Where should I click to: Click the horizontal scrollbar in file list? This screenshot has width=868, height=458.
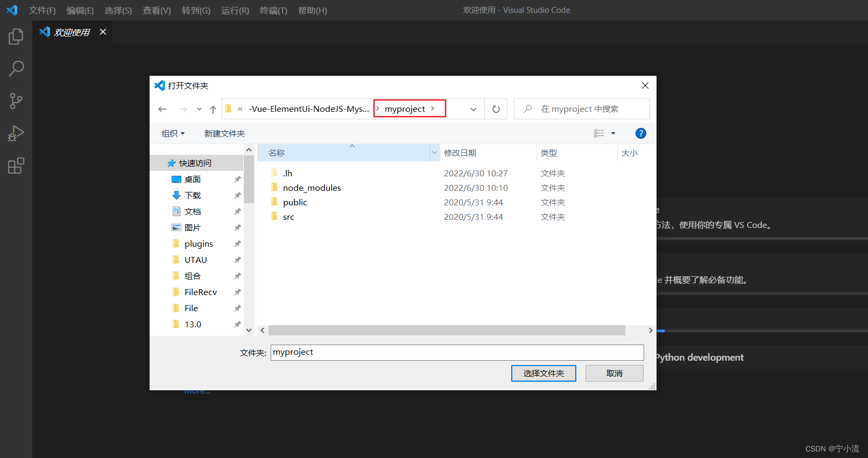(447, 330)
